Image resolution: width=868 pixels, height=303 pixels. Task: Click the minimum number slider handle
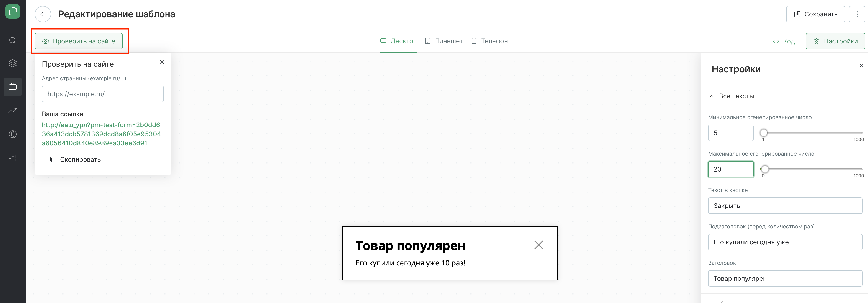pyautogui.click(x=763, y=133)
